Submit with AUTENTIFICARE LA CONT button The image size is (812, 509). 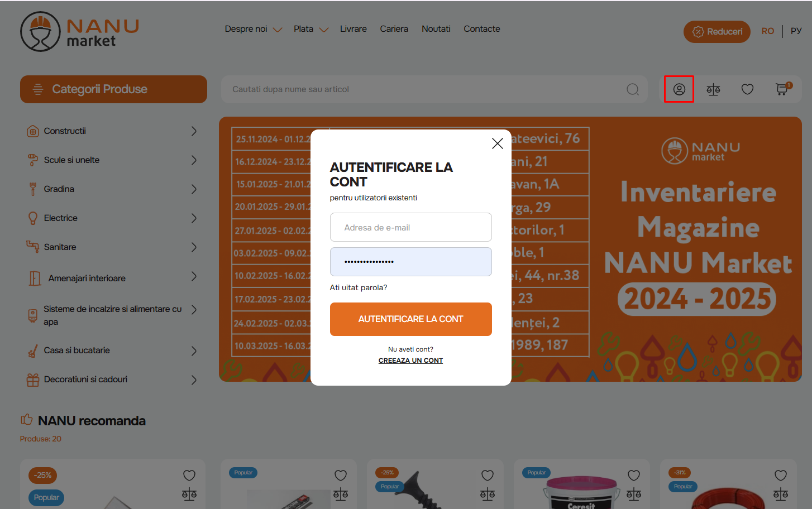[411, 319]
